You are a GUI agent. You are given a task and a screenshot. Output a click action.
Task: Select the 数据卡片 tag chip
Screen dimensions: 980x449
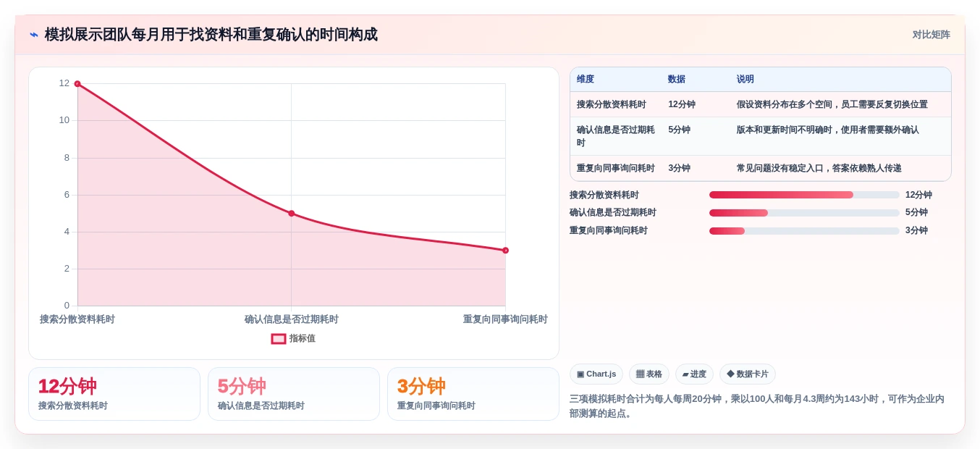tap(748, 374)
